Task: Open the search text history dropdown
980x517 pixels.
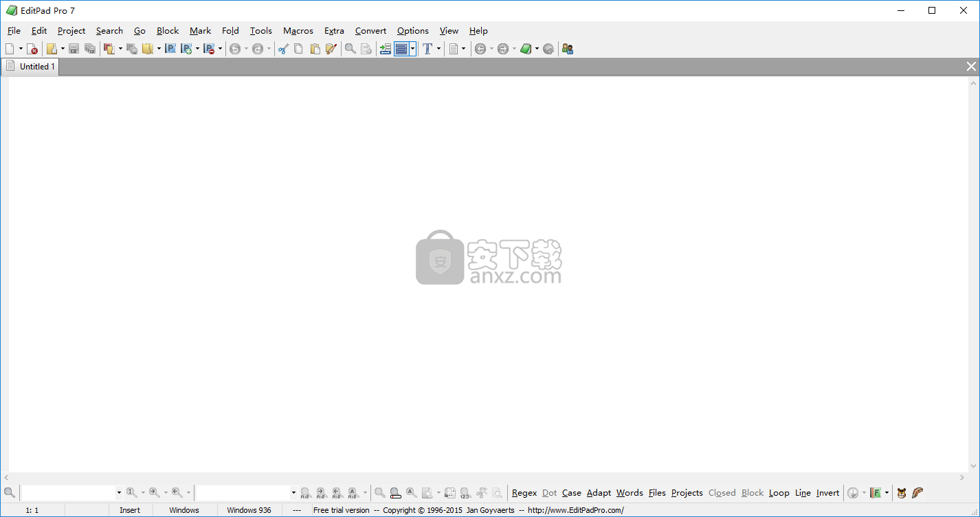Action: (119, 493)
